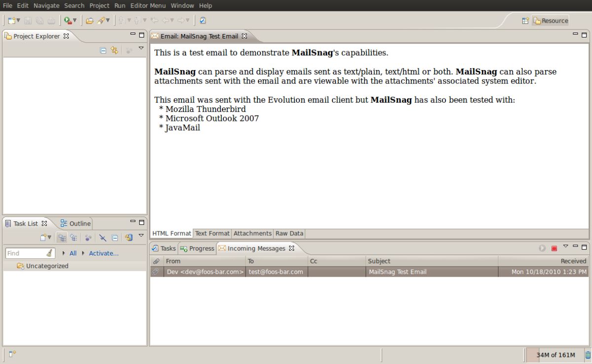Click the Open Perspective icon
The width and height of the screenshot is (592, 364).
pos(525,21)
